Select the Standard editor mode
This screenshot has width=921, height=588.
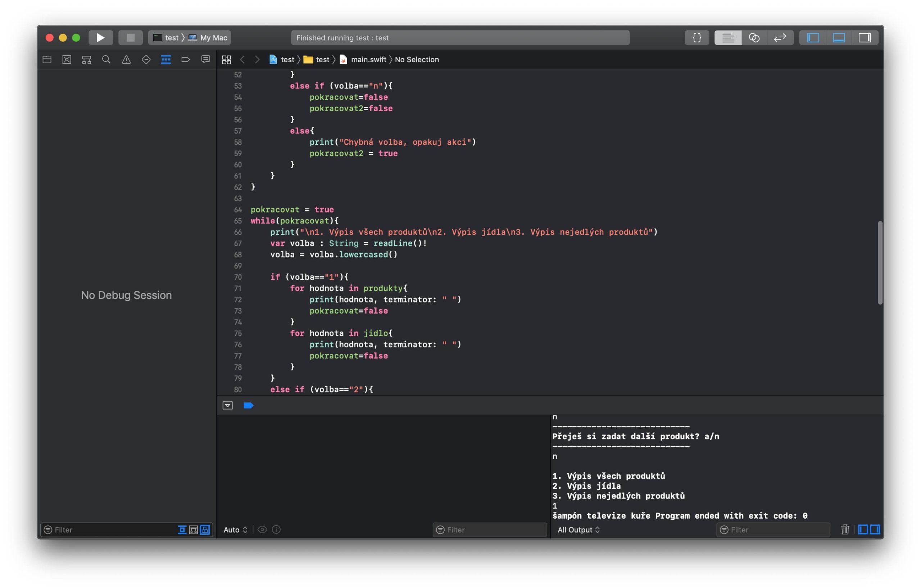tap(728, 37)
